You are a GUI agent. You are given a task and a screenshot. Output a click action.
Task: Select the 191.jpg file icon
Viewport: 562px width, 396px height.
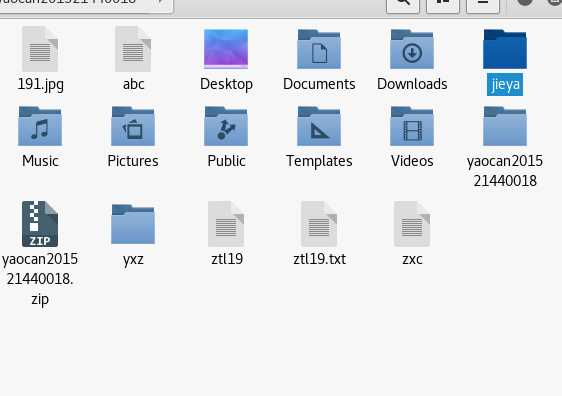click(40, 49)
